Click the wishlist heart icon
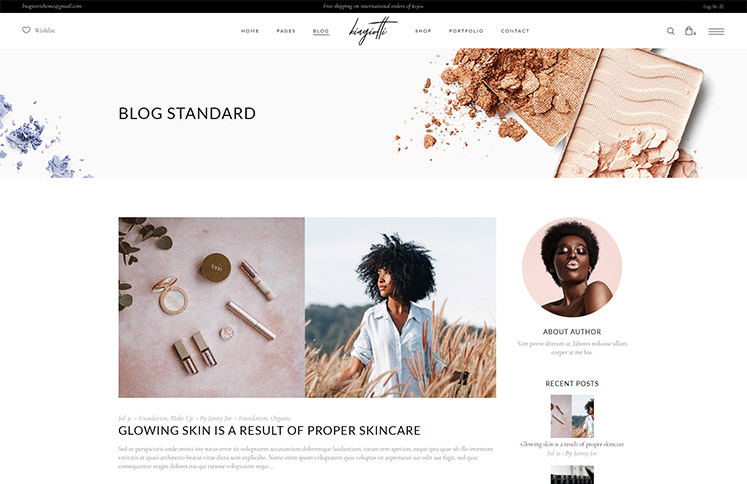 (x=26, y=30)
